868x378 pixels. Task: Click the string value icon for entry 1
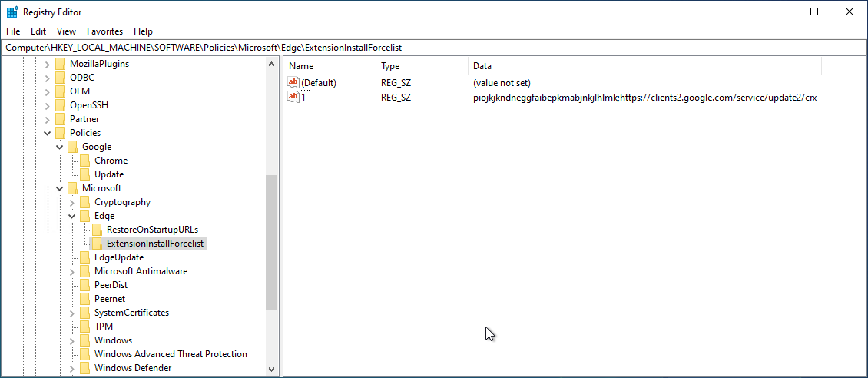pyautogui.click(x=293, y=97)
